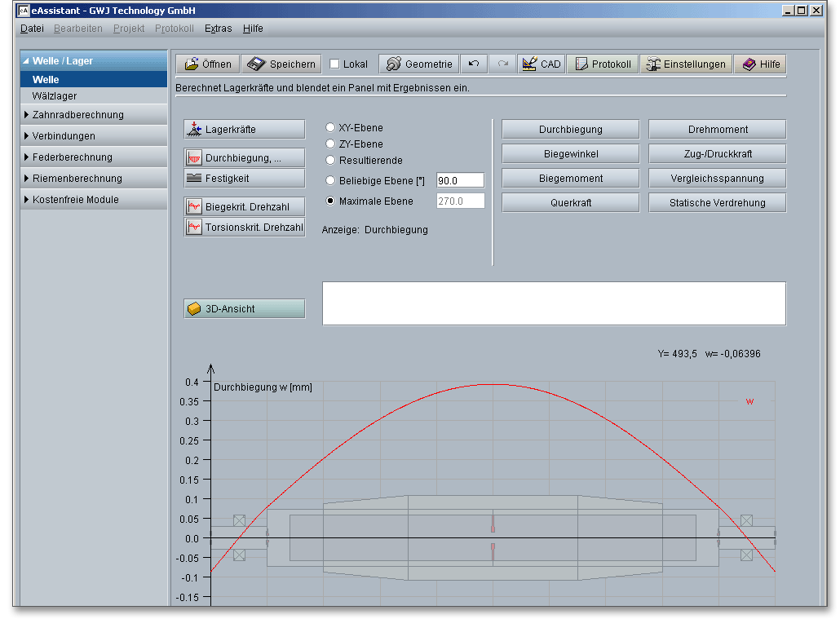Open the Extras menu
This screenshot has height=619, width=840.
[218, 29]
